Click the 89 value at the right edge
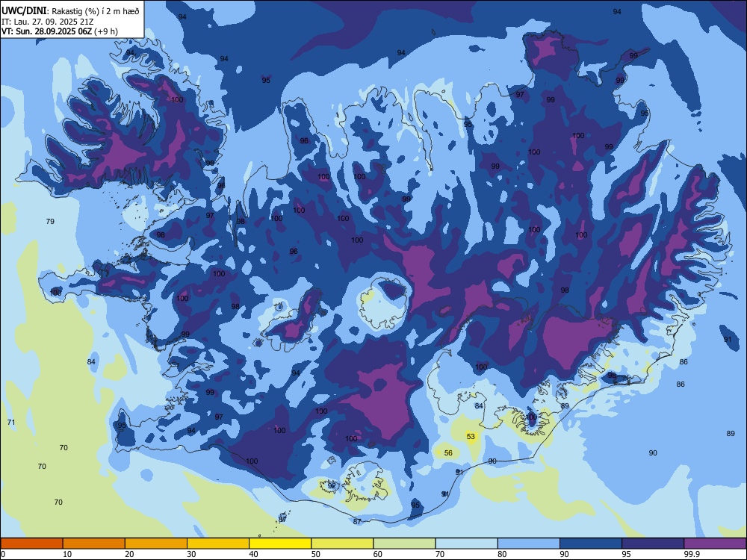747x560 pixels. pos(731,433)
